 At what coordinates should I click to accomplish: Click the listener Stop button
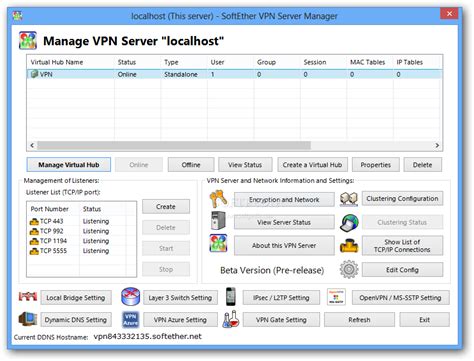(166, 269)
